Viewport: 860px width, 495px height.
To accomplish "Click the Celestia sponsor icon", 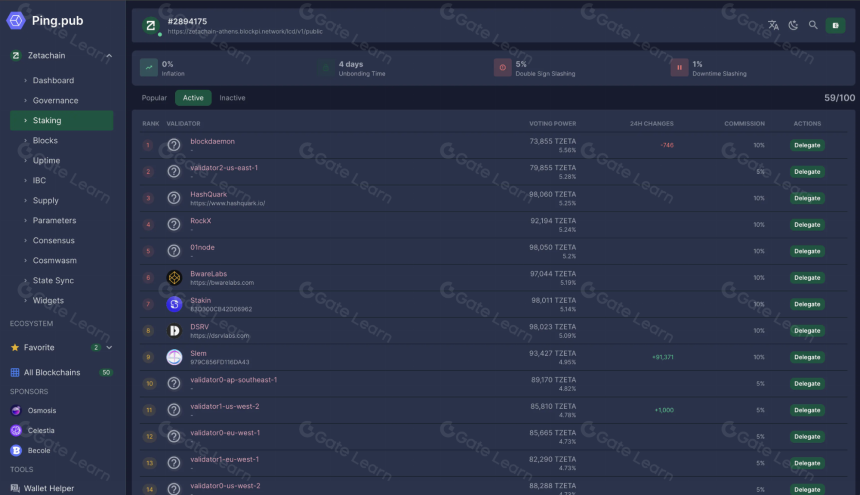I will (x=16, y=430).
